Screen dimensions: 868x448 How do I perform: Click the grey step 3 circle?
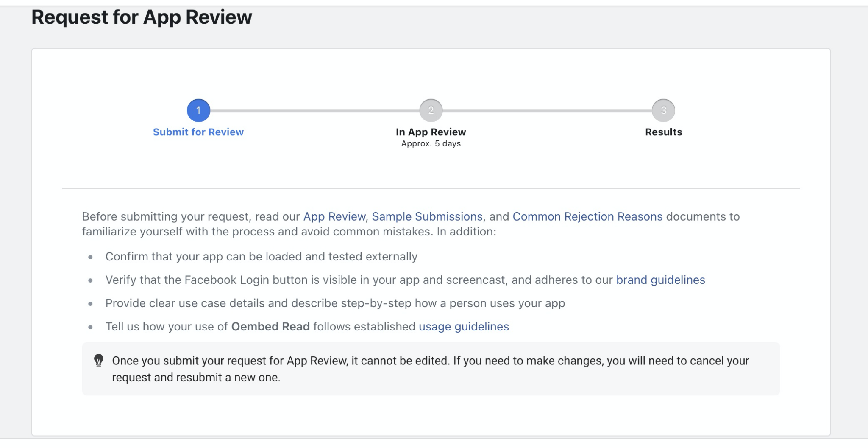[x=663, y=110]
